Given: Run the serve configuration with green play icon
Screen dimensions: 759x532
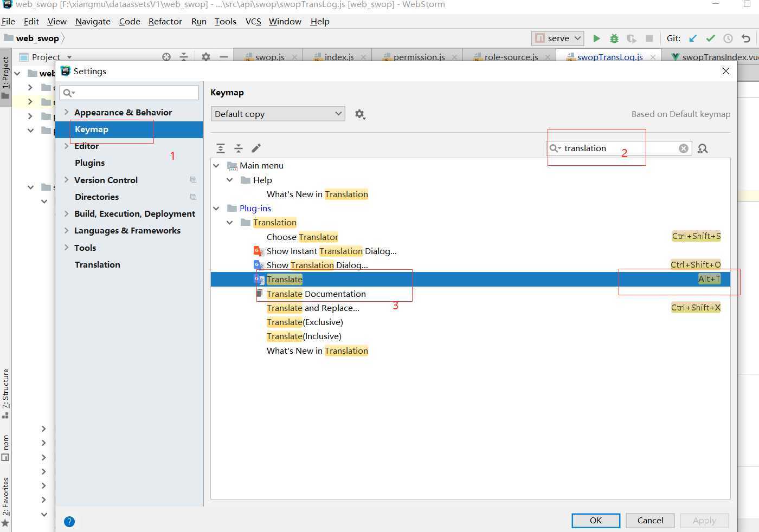Looking at the screenshot, I should pos(596,38).
